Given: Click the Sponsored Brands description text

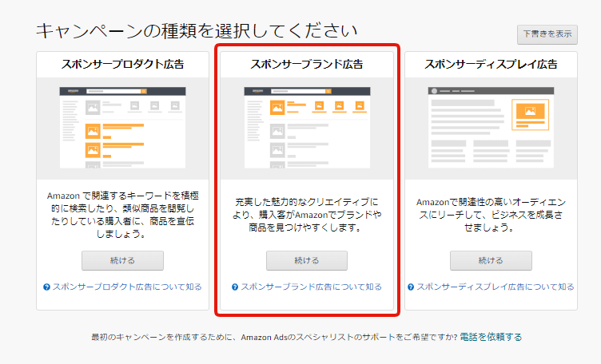Looking at the screenshot, I should tap(307, 215).
